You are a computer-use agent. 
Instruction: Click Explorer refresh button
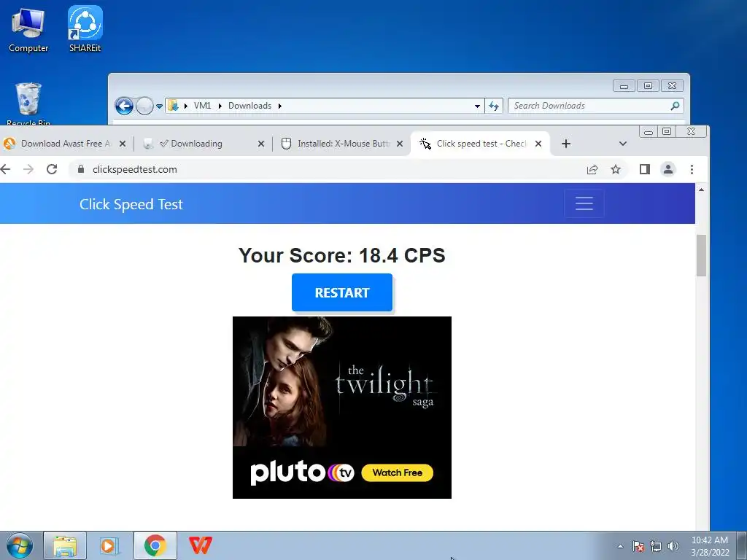[494, 106]
